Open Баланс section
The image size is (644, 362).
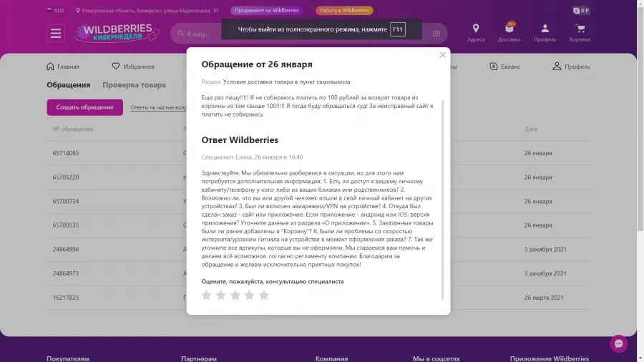click(504, 67)
